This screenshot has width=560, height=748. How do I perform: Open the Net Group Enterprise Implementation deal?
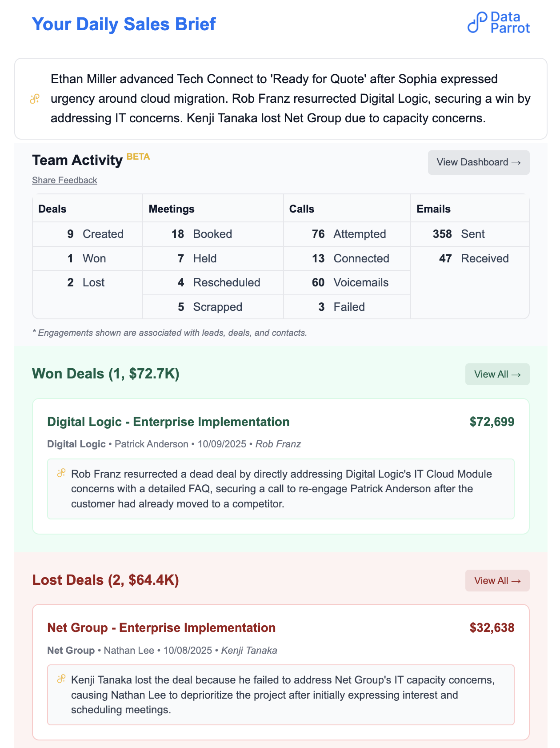click(x=161, y=628)
